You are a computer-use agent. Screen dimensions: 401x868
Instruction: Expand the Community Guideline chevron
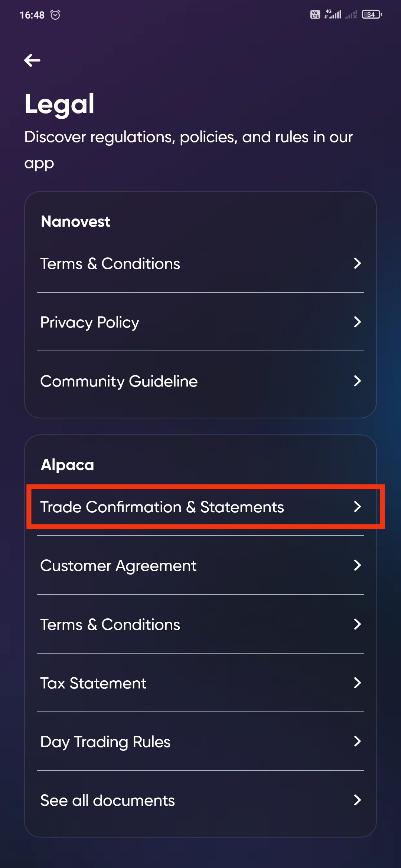pos(357,381)
